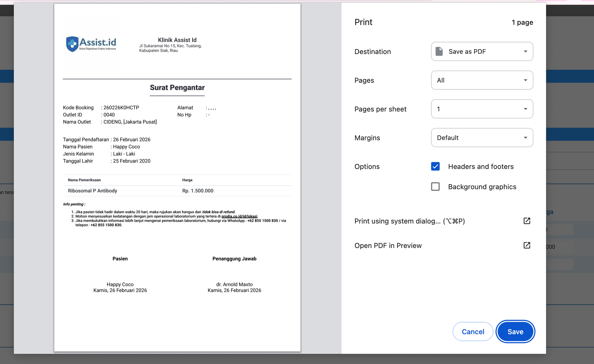The image size is (594, 364).
Task: Cancel the print dialog
Action: [473, 332]
